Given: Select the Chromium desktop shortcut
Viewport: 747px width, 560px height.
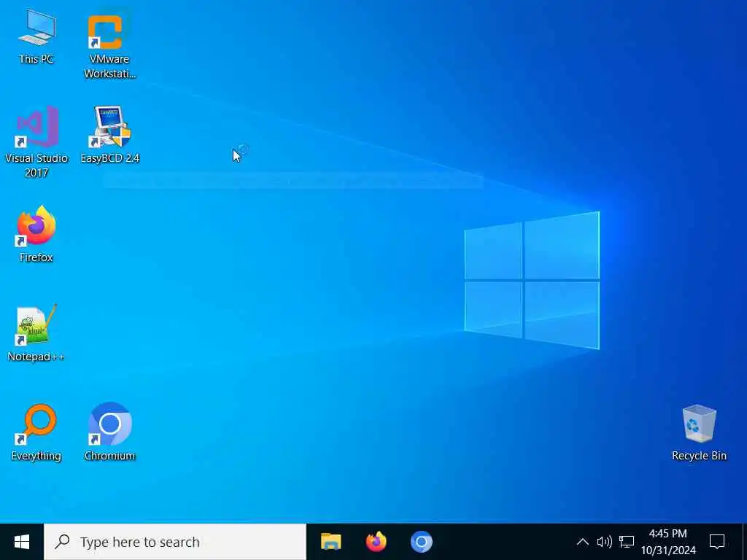Looking at the screenshot, I should point(109,432).
